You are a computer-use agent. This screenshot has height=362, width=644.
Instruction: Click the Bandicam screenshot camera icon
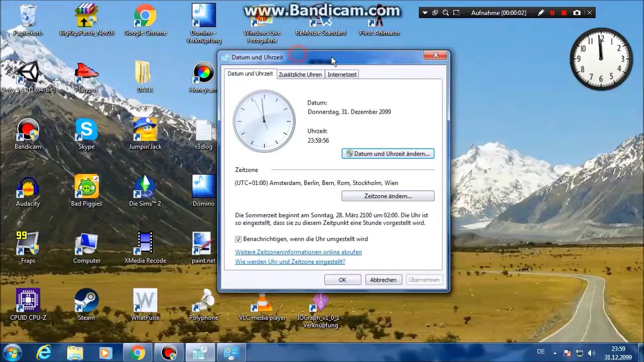pyautogui.click(x=577, y=13)
